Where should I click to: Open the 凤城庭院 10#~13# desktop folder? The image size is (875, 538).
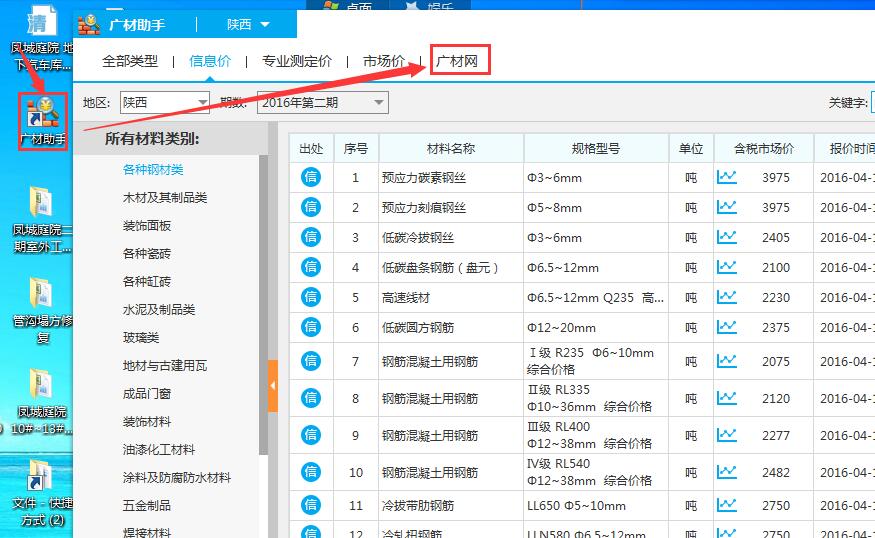click(x=41, y=402)
